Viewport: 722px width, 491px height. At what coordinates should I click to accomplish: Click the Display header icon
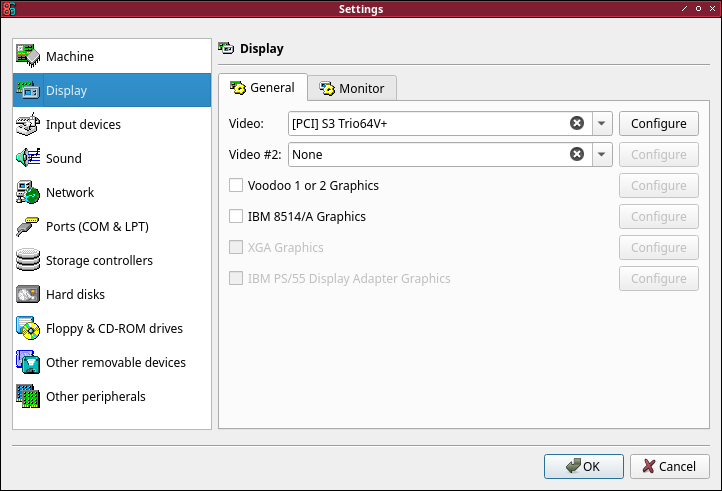226,48
